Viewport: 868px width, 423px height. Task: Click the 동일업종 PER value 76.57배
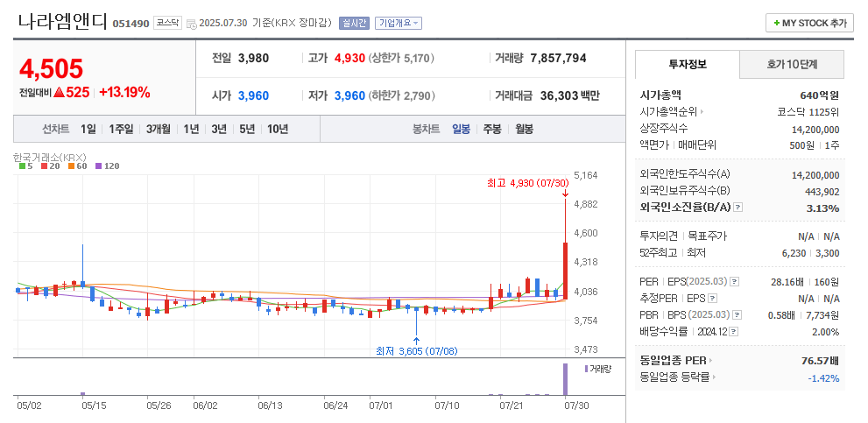pyautogui.click(x=821, y=361)
